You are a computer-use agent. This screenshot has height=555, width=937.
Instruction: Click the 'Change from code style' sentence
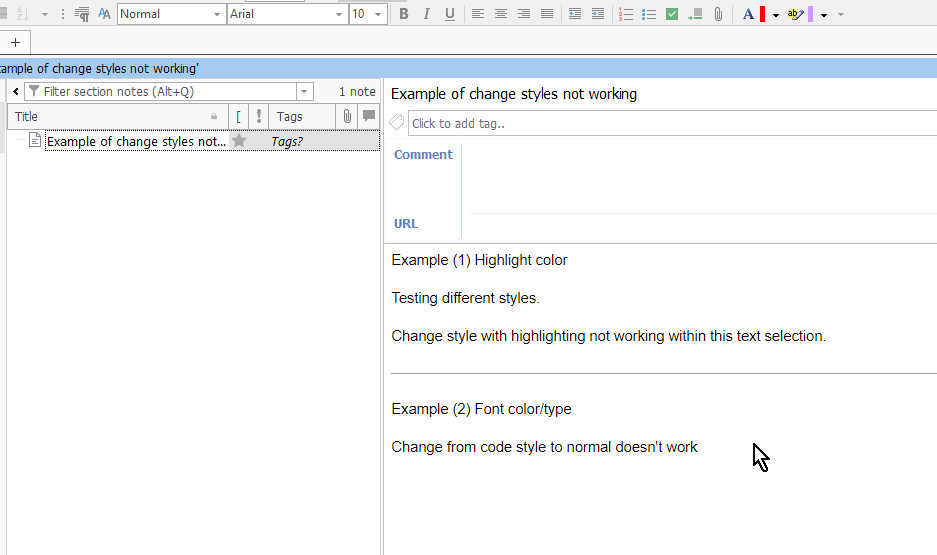pos(544,447)
